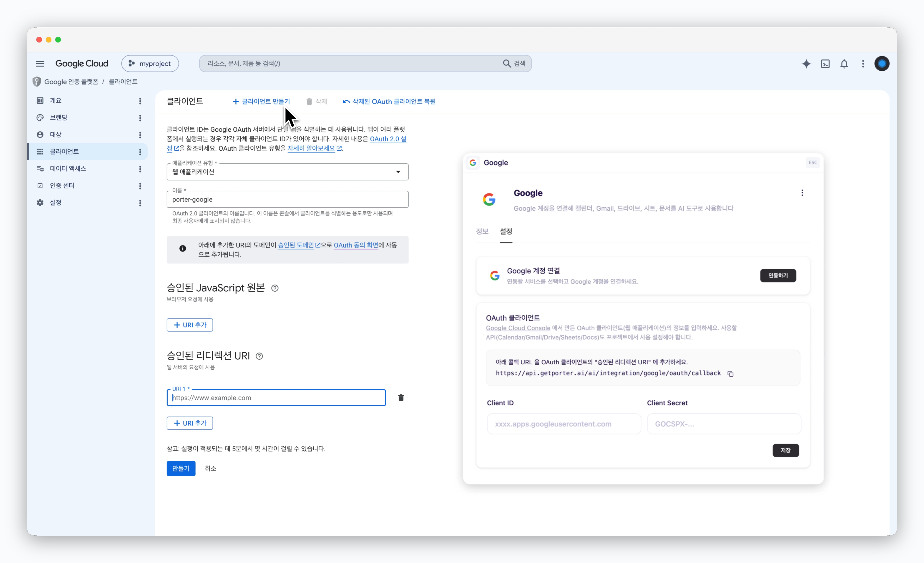Viewport: 924px width, 563px height.
Task: Go to 개요 in the sidebar
Action: 56,100
